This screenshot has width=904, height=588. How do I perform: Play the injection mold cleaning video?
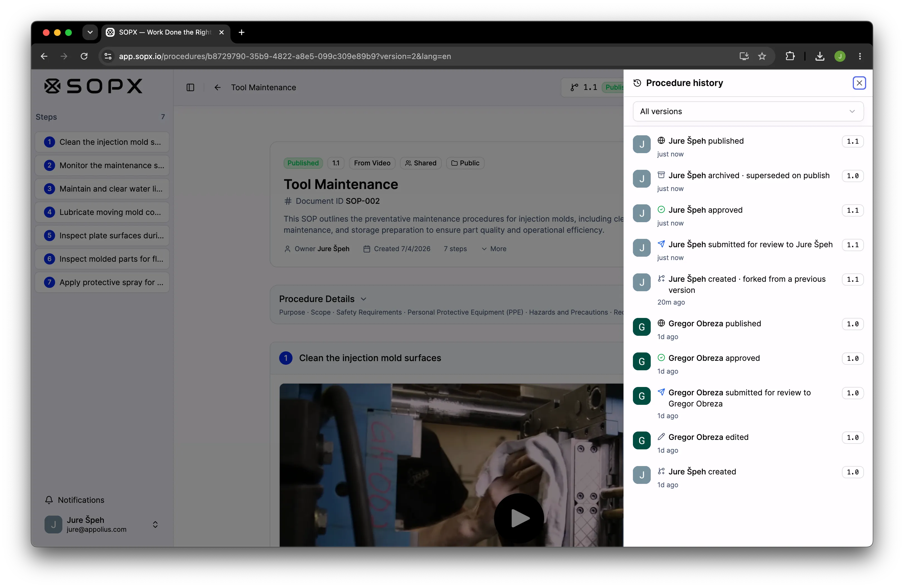[x=519, y=518]
